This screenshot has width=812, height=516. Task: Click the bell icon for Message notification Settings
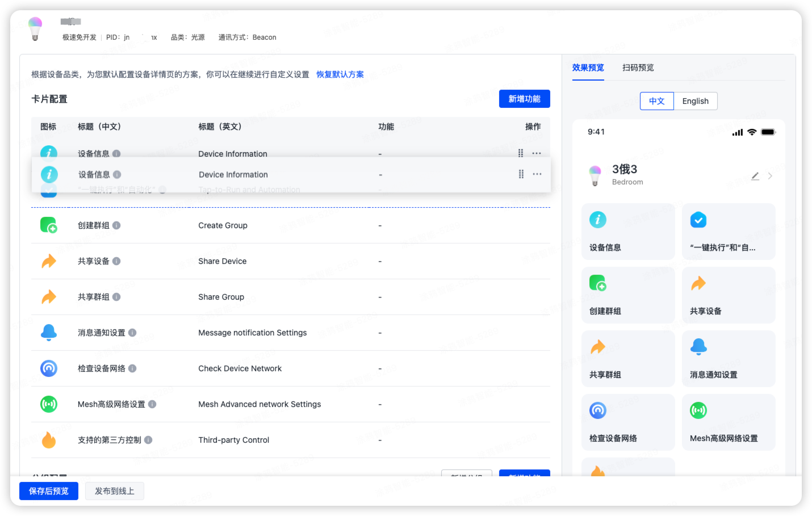click(49, 333)
